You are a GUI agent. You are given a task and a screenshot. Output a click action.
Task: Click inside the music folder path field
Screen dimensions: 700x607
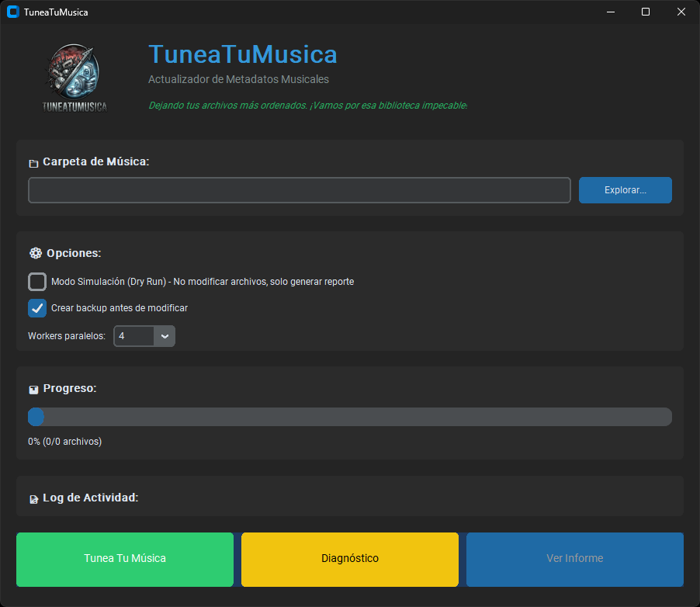[299, 190]
